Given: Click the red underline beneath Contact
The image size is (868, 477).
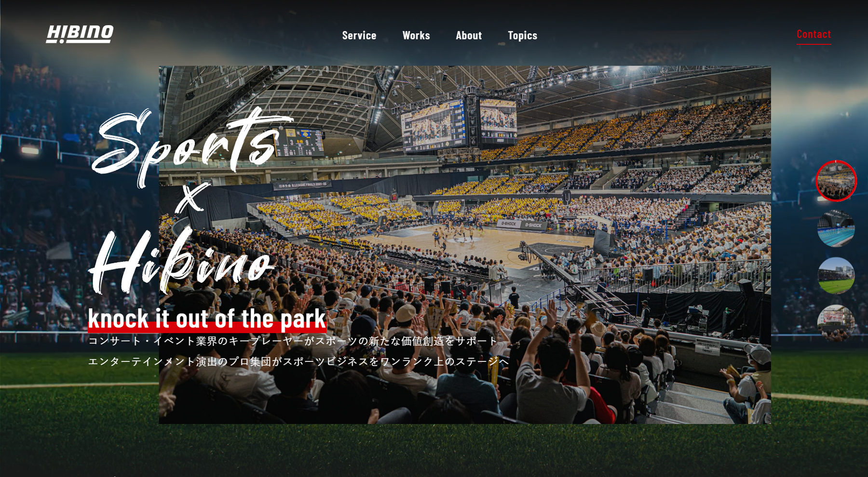Looking at the screenshot, I should point(814,44).
